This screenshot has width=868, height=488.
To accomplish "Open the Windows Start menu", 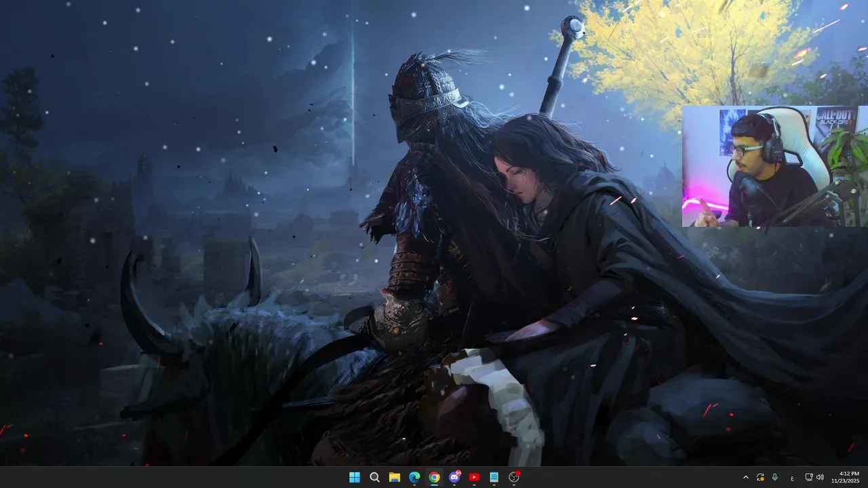I will click(x=354, y=477).
